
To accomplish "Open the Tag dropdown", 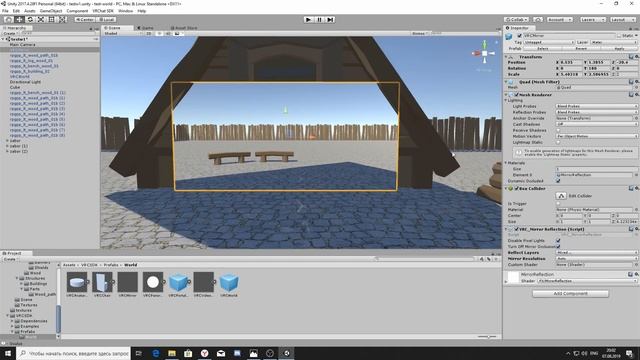I will click(549, 42).
